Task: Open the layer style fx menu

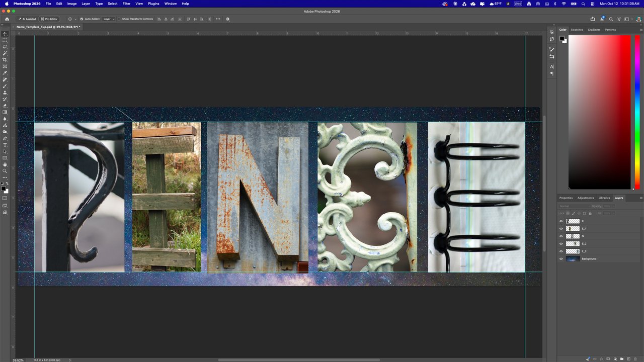Action: point(601,358)
